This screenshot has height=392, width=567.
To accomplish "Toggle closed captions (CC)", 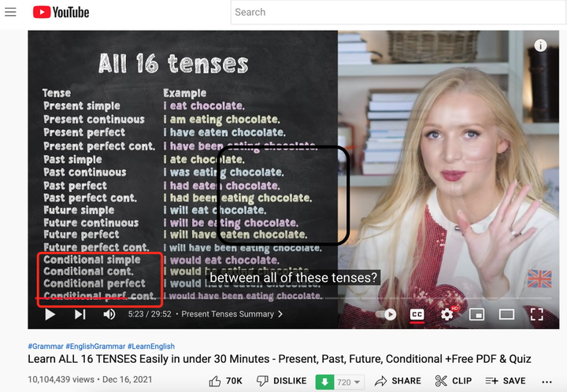I will point(417,314).
